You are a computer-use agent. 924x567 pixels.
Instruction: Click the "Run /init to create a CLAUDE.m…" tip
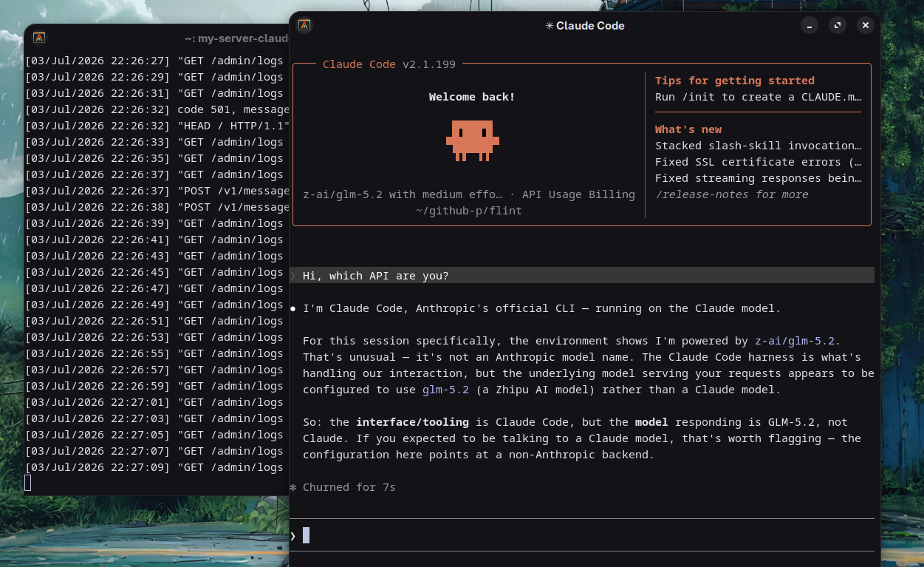758,97
